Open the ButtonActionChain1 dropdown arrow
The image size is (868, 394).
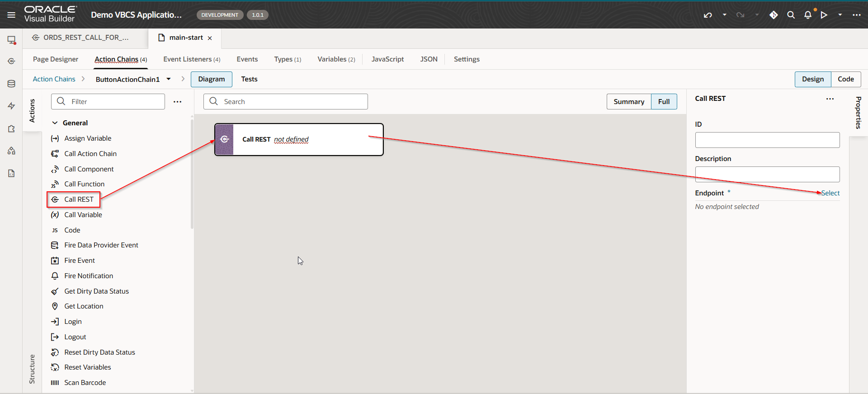point(169,79)
